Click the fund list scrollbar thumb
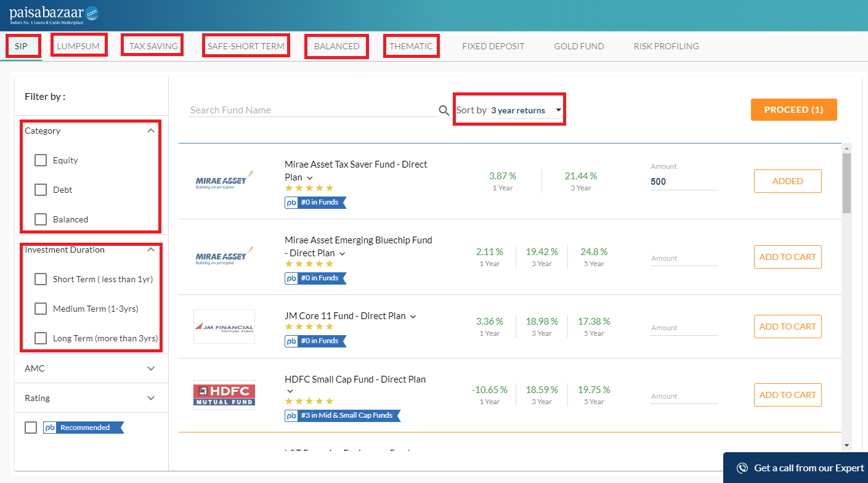The image size is (868, 483). point(846,183)
